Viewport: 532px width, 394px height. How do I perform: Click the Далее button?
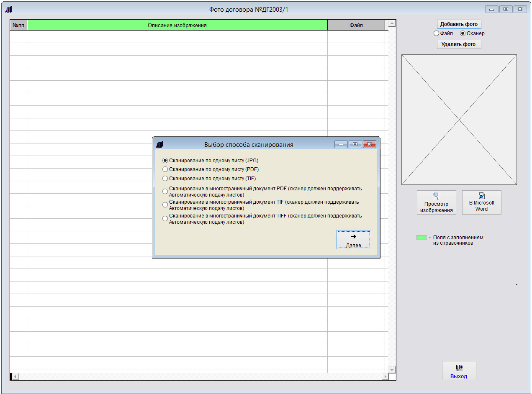(x=354, y=240)
